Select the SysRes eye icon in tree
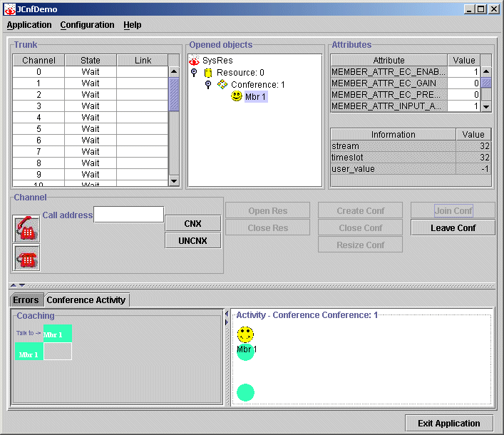The width and height of the screenshot is (504, 435). pyautogui.click(x=194, y=61)
